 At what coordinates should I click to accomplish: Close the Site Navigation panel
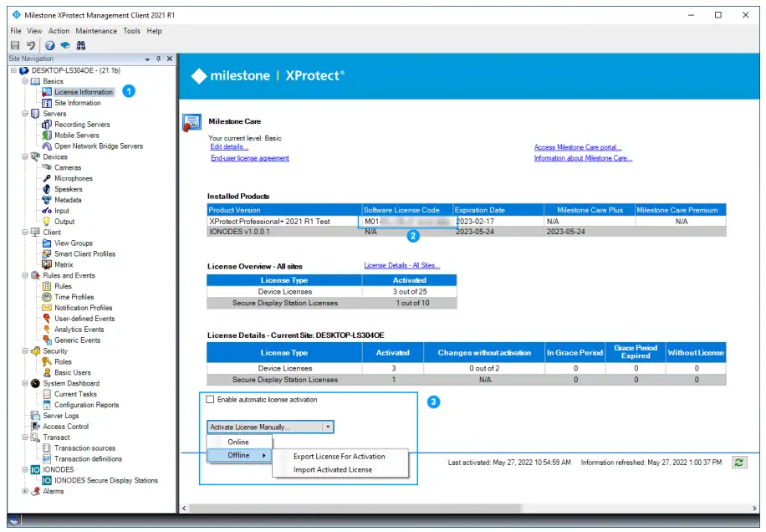pos(169,59)
